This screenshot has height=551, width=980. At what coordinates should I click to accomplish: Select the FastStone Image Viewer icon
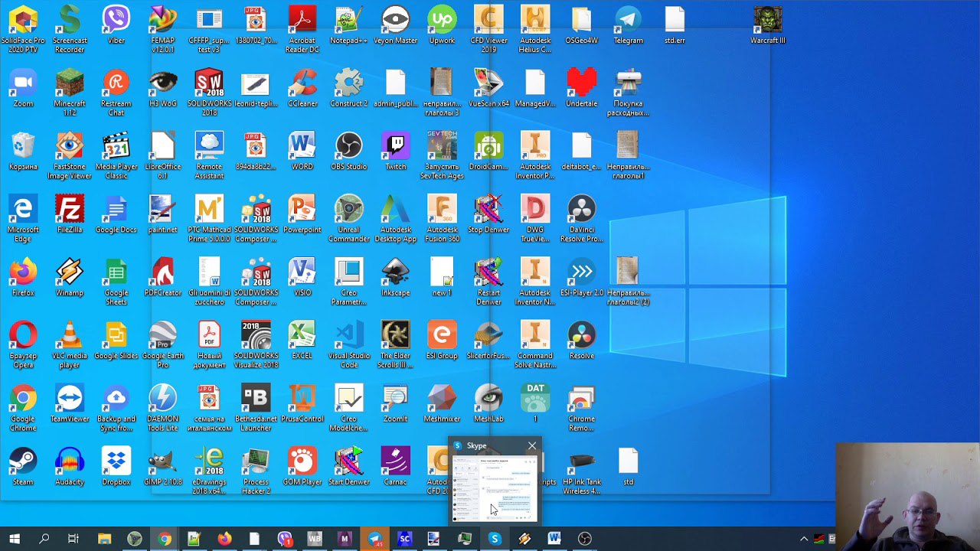click(70, 156)
